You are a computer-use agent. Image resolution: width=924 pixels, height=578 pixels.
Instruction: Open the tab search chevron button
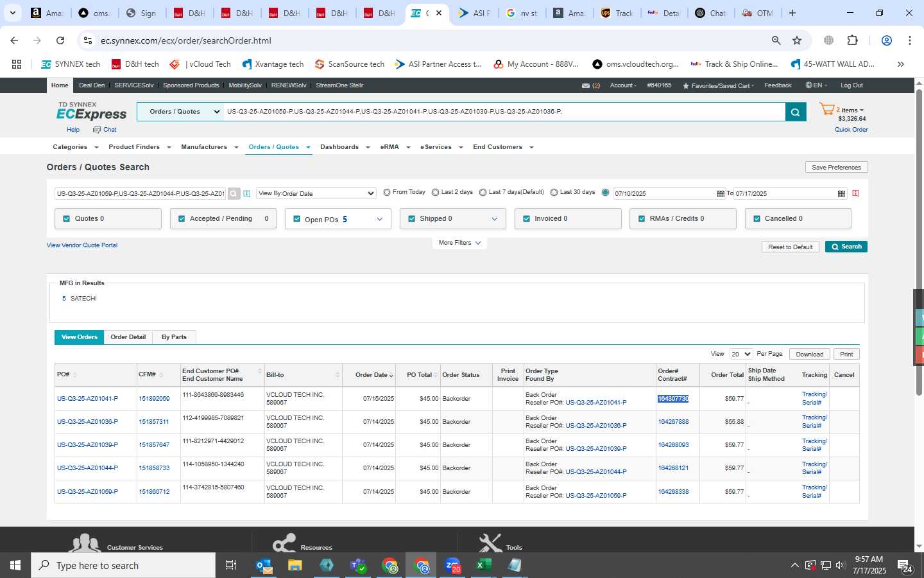(12, 13)
